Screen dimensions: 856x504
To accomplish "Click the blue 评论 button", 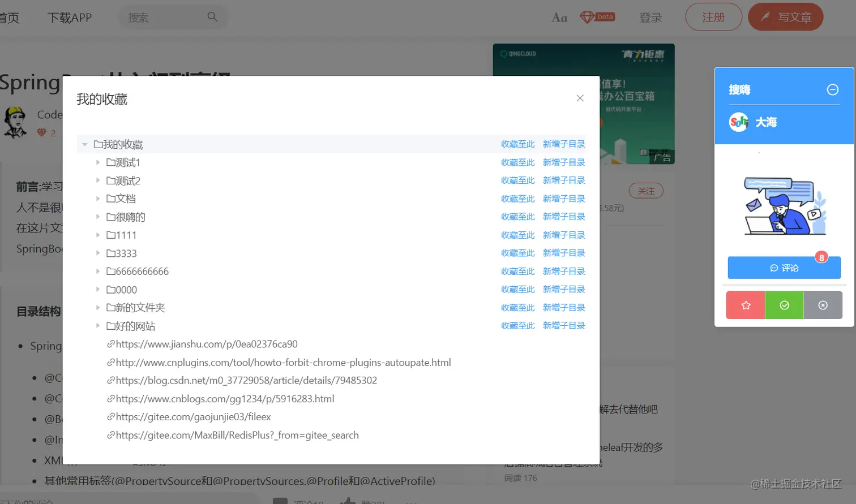I will (784, 268).
